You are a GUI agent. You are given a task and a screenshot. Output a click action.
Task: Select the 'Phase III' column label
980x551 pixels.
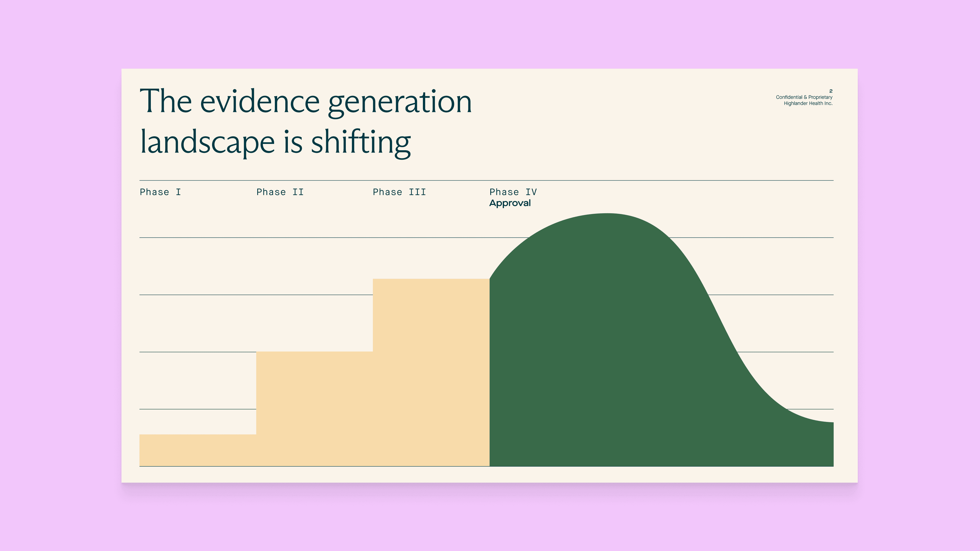click(399, 192)
